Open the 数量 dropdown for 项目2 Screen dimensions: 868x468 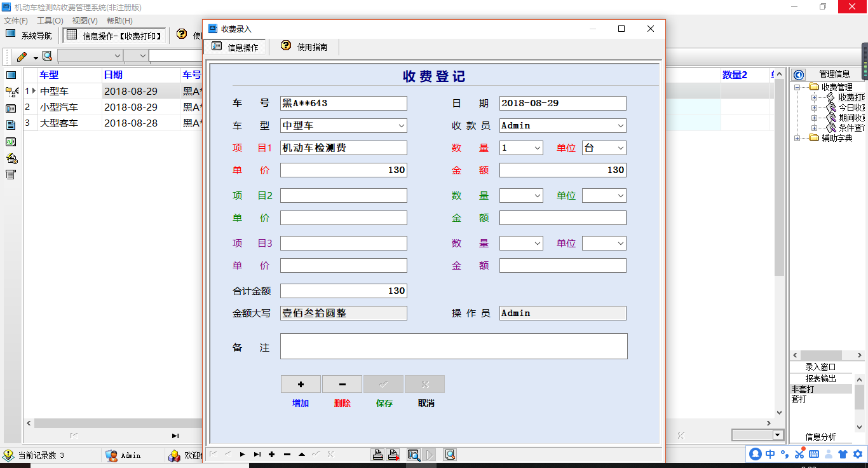(x=538, y=196)
